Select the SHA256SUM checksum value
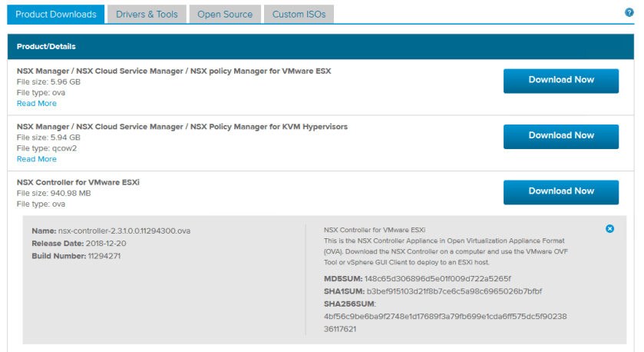Viewport: 644px width, 352px height. (x=445, y=323)
